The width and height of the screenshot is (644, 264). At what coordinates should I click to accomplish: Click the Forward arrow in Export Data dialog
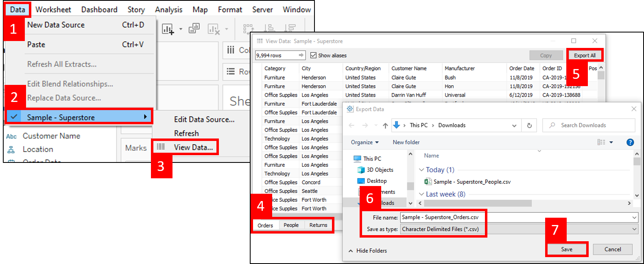pyautogui.click(x=365, y=126)
